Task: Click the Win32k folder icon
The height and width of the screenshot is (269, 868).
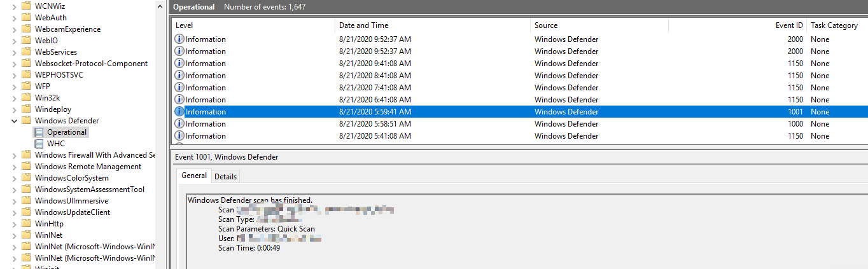Action: point(26,98)
